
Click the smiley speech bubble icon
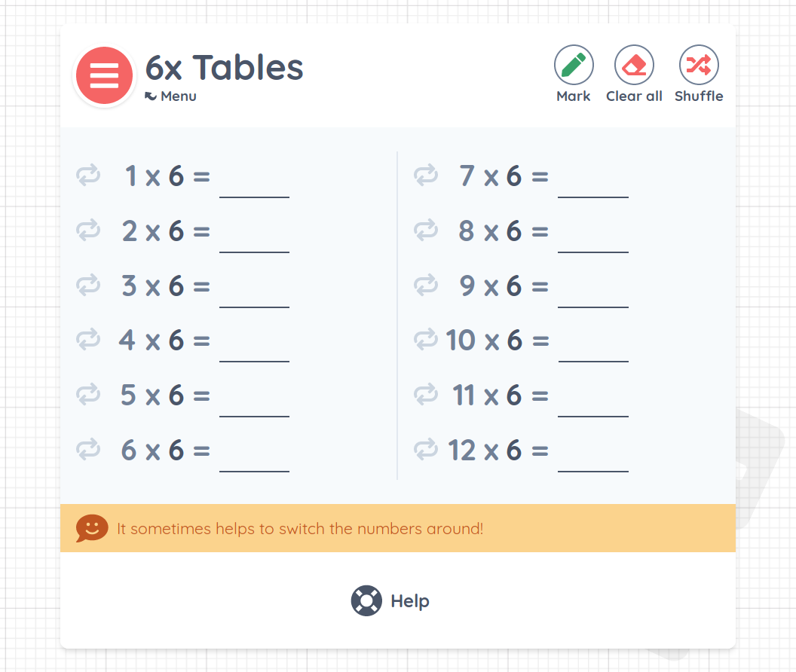(92, 528)
